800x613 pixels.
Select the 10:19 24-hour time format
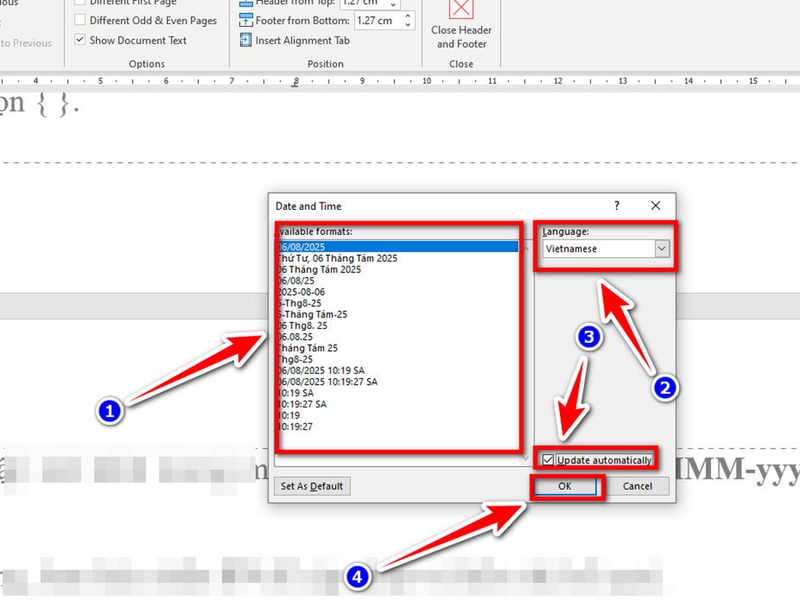pos(398,415)
